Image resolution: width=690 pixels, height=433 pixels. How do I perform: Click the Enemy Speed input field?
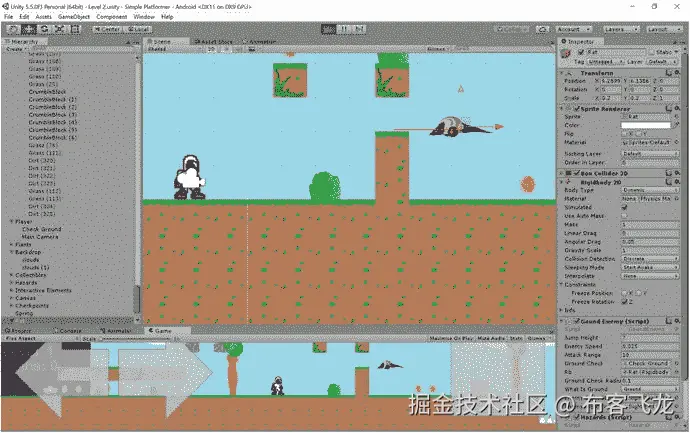point(650,346)
